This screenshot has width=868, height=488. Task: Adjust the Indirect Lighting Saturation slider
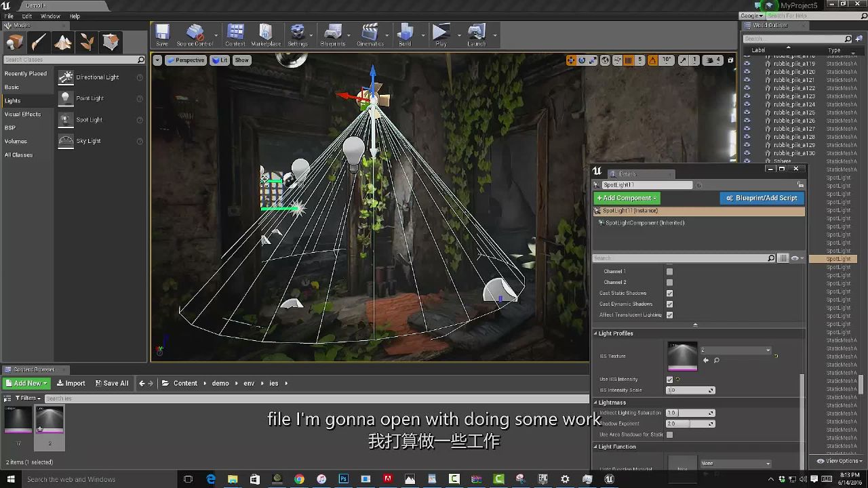(x=690, y=413)
